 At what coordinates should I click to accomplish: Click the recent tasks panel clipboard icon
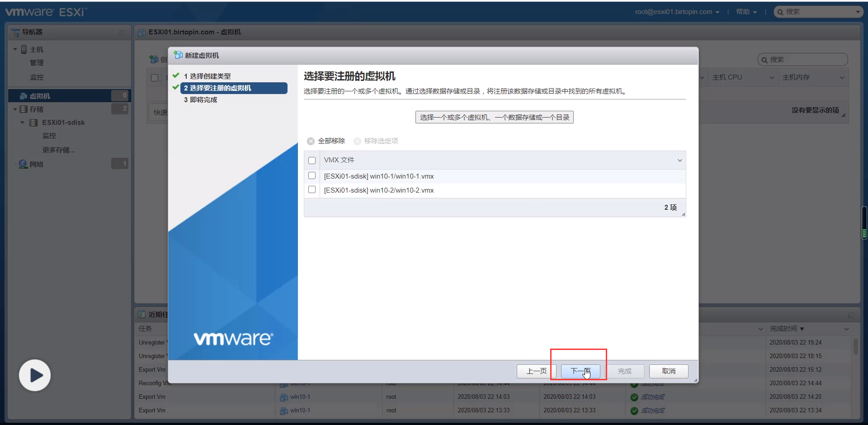click(x=142, y=314)
